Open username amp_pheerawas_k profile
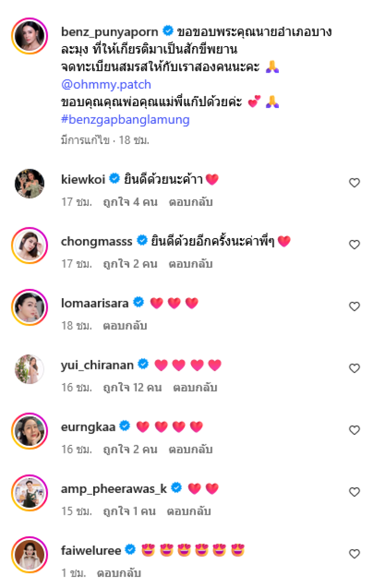Screen dimensions: 373x588 [115, 488]
